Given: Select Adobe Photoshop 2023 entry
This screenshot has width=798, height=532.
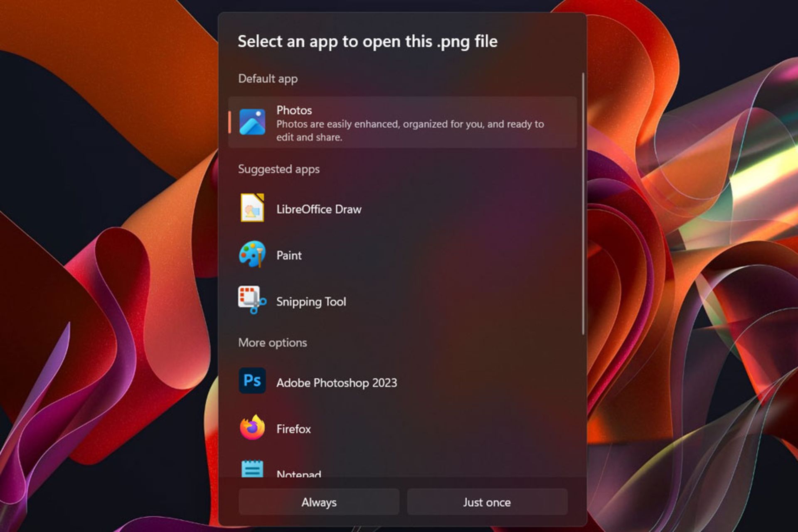Looking at the screenshot, I should (402, 382).
